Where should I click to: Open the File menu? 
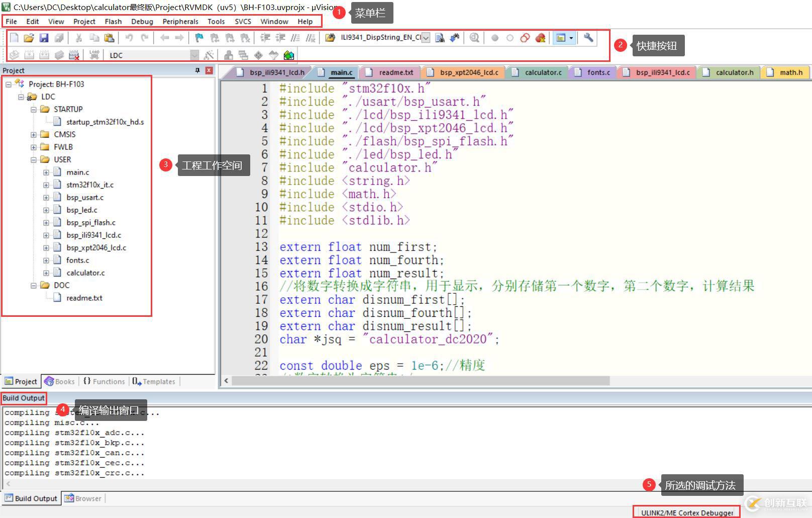(x=11, y=22)
